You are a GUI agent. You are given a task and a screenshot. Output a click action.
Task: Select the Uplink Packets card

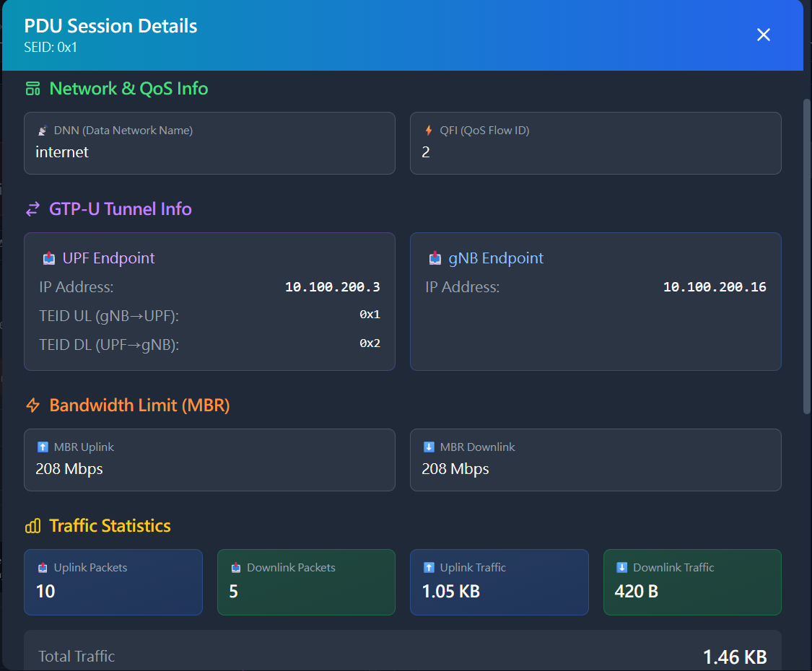[x=113, y=582]
